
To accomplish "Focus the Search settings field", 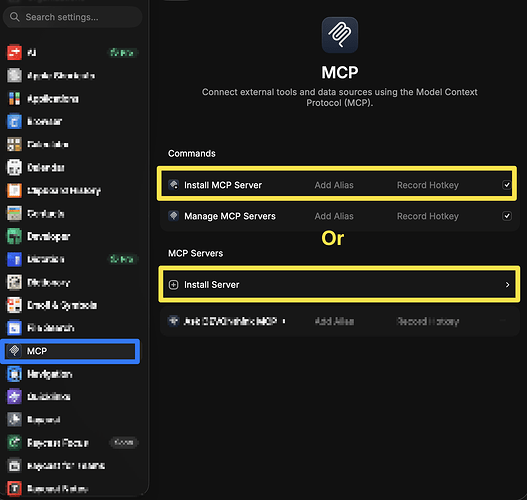I will click(72, 17).
